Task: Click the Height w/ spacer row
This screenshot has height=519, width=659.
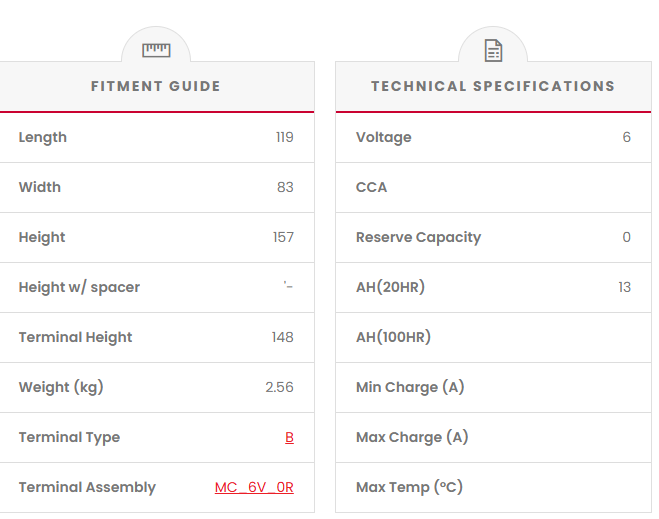Action: (79, 287)
